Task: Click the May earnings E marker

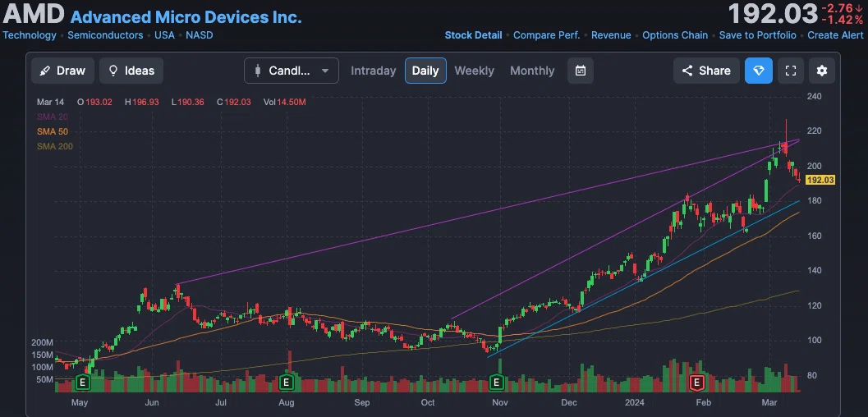Action: (x=82, y=382)
